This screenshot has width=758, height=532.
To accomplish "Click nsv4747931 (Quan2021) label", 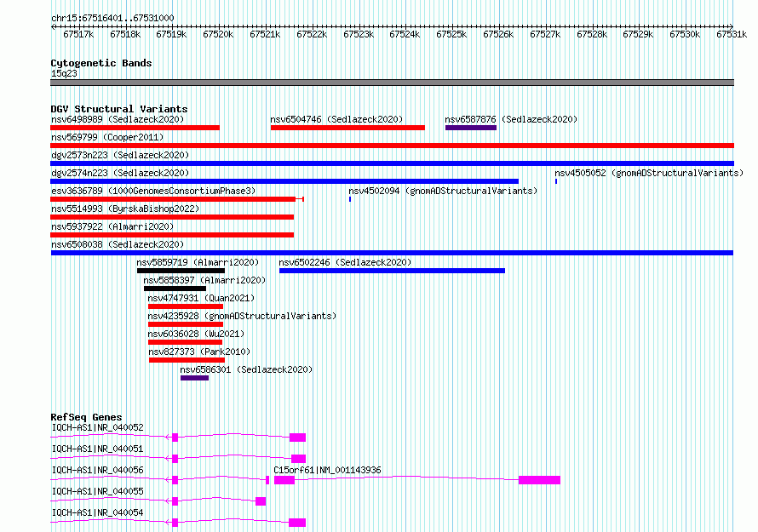I will (201, 298).
